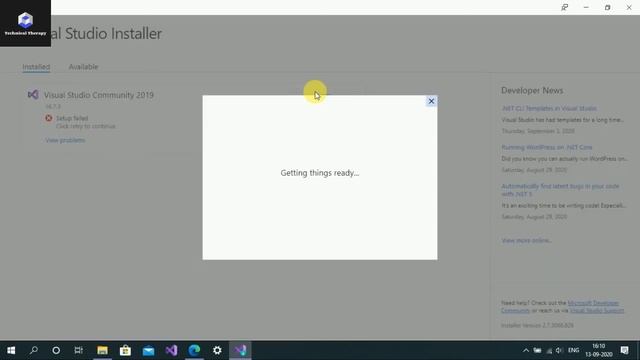
Task: Restore down the installer window
Action: (607, 7)
